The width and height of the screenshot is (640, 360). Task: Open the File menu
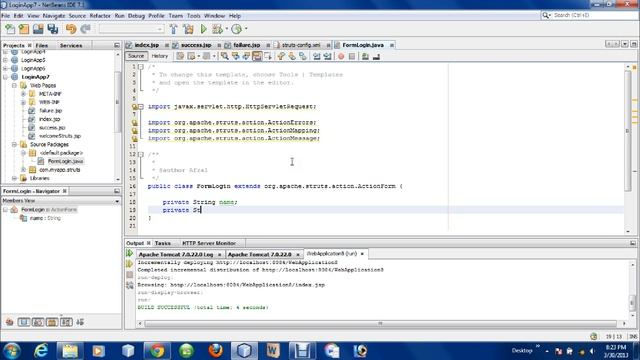point(6,16)
